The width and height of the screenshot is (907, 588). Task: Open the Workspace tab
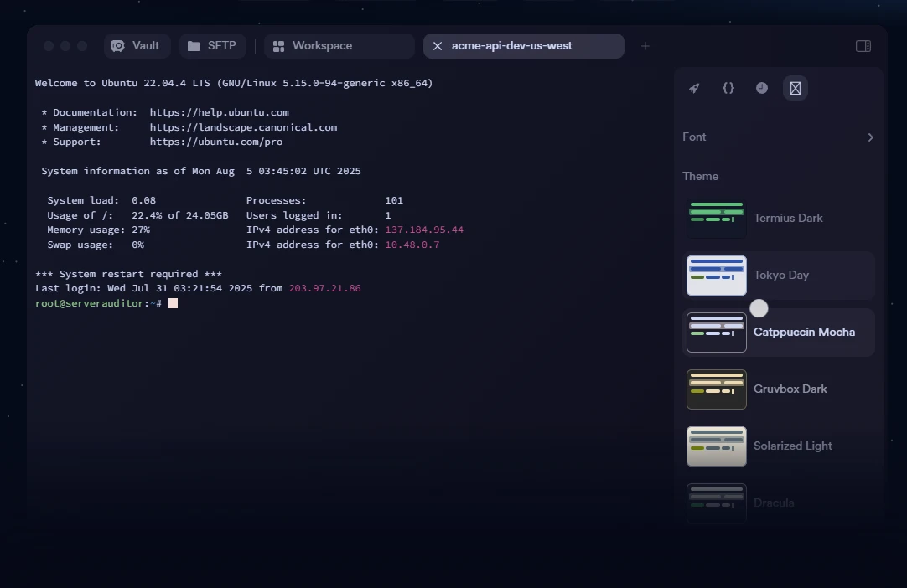coord(339,46)
